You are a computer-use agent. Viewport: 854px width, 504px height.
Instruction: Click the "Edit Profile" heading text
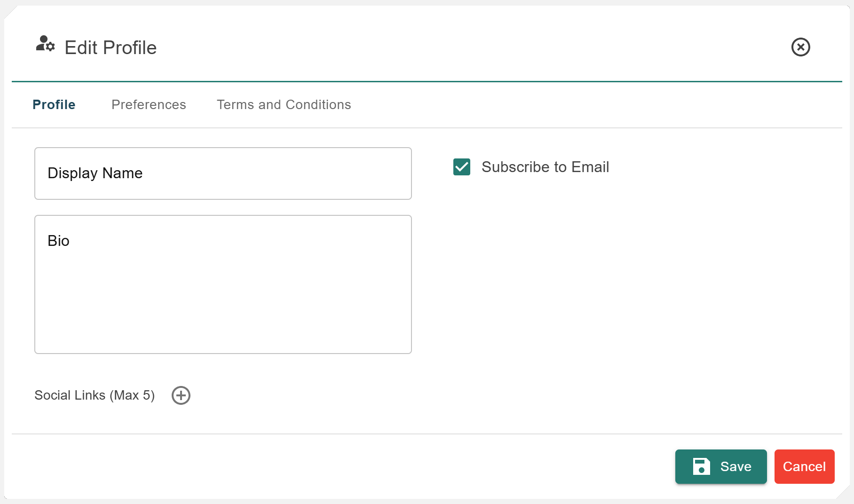[x=111, y=47]
